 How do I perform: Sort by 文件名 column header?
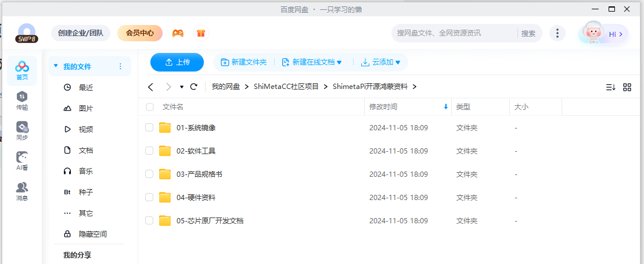click(173, 107)
